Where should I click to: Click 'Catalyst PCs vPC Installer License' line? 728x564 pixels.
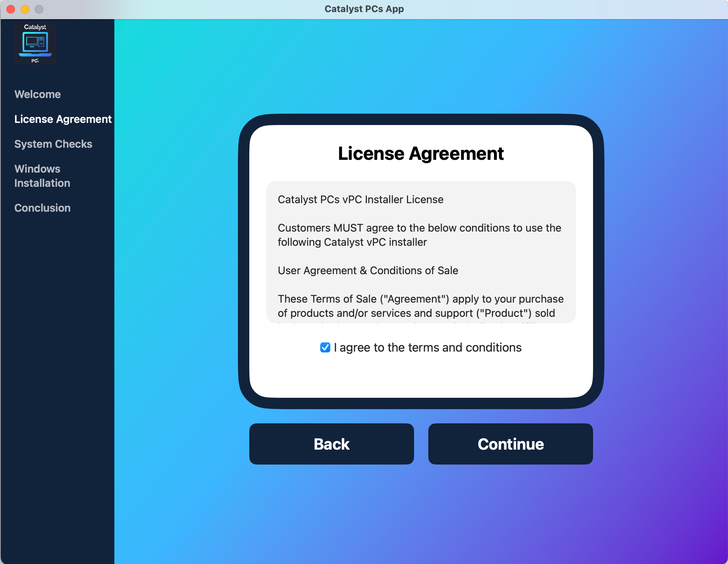360,200
